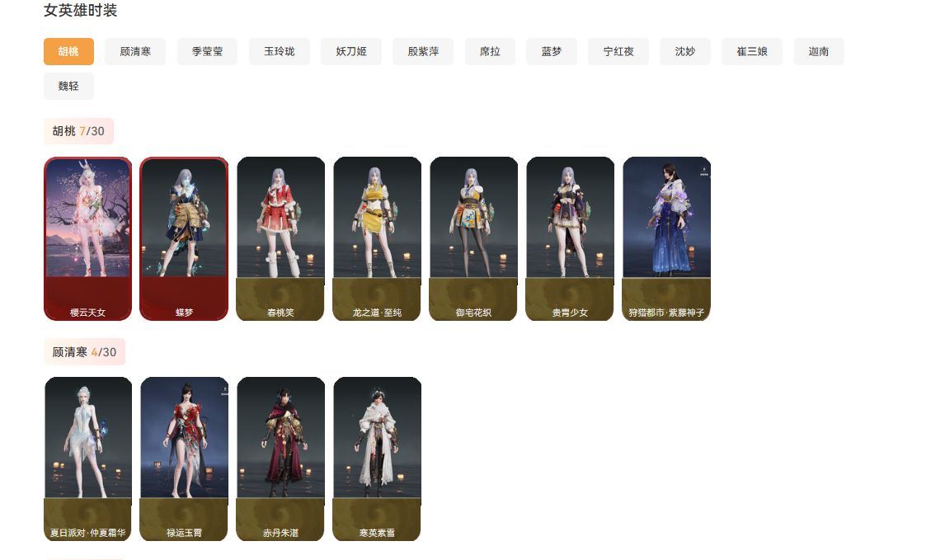This screenshot has width=945, height=560.
Task: Select the 御宅花织 outfit card
Action: click(473, 238)
